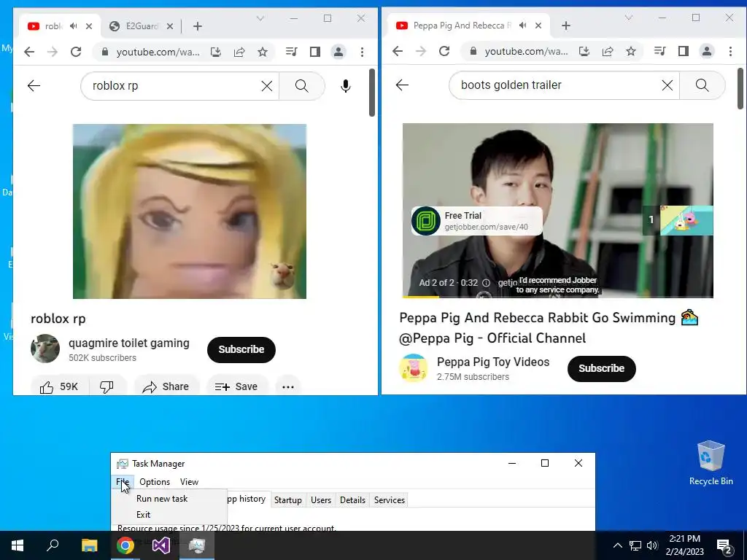
Task: Open a new tab in right Chrome window
Action: pos(566,26)
